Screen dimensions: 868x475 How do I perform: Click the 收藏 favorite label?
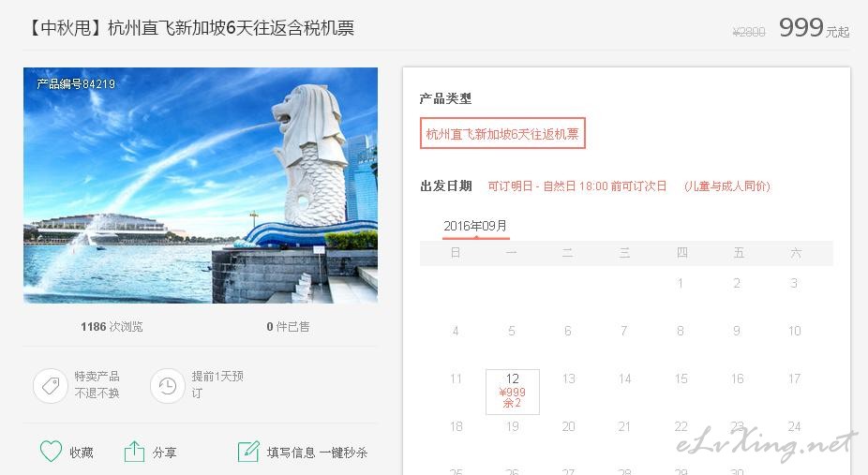(x=81, y=453)
